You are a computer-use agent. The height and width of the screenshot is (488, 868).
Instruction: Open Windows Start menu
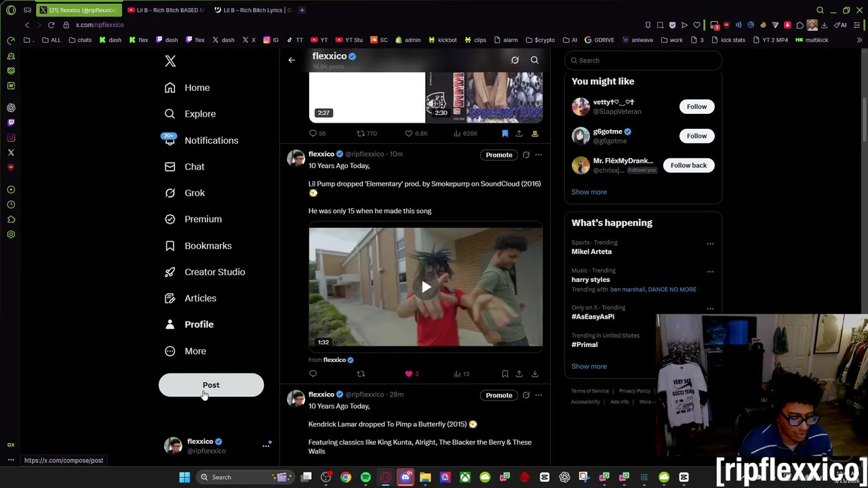[x=184, y=477]
